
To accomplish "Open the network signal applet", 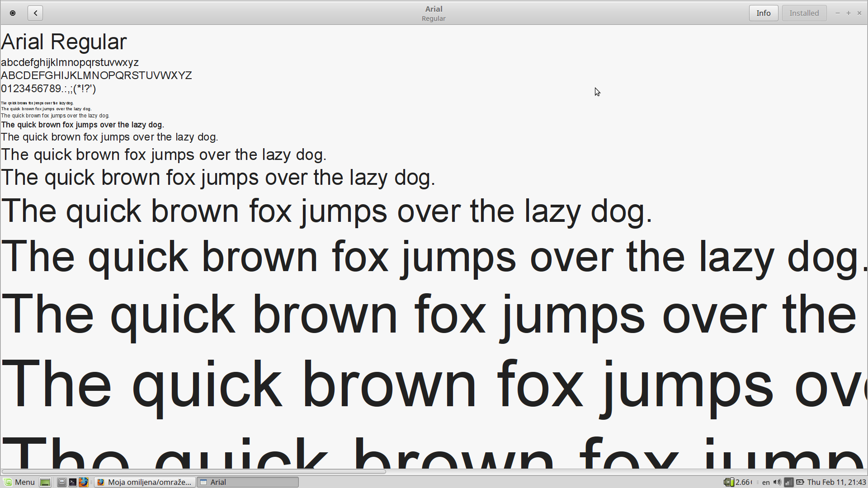I will point(788,482).
